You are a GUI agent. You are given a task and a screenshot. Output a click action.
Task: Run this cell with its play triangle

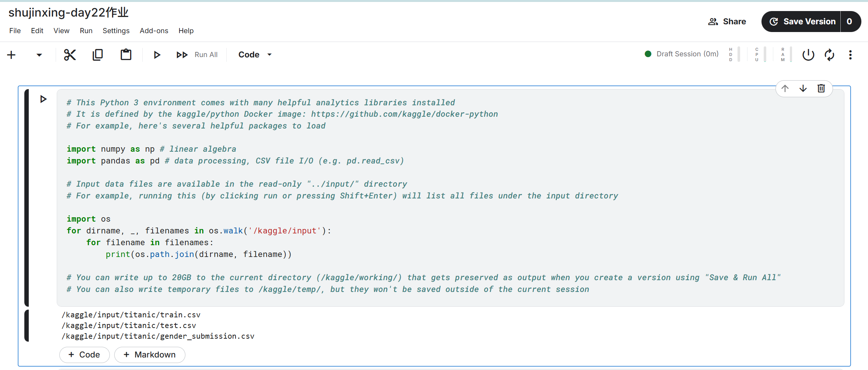(x=43, y=99)
